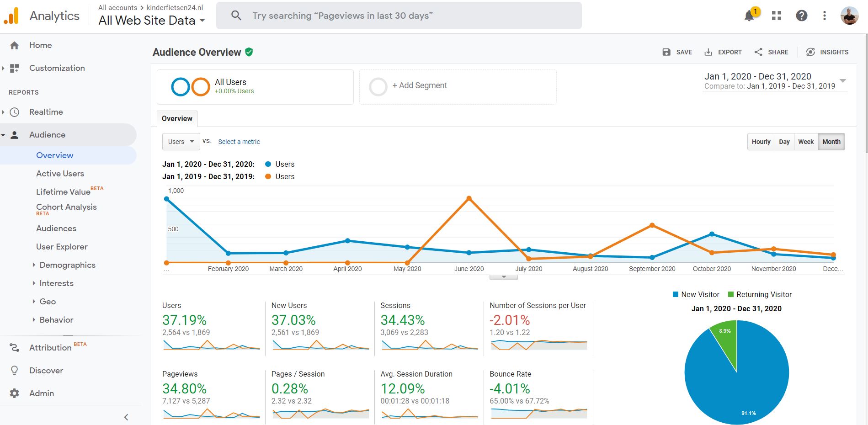Click the 8.9% green pie slice
This screenshot has width=868, height=425.
(x=726, y=343)
